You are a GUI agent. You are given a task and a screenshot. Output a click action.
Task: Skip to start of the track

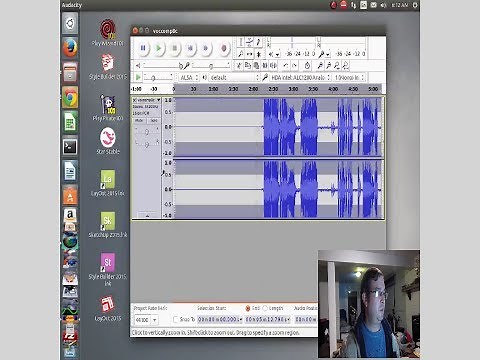pyautogui.click(x=190, y=48)
